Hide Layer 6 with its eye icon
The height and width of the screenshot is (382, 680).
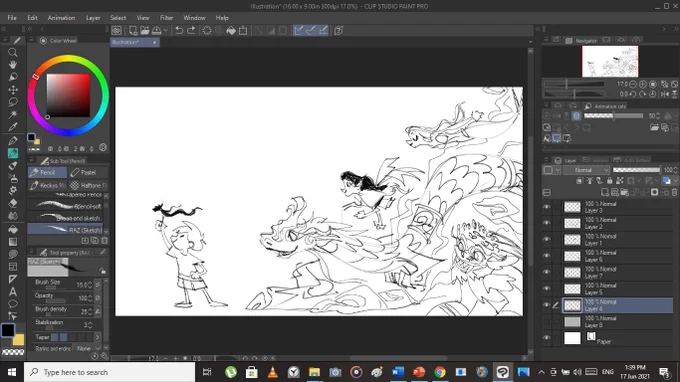pos(546,256)
